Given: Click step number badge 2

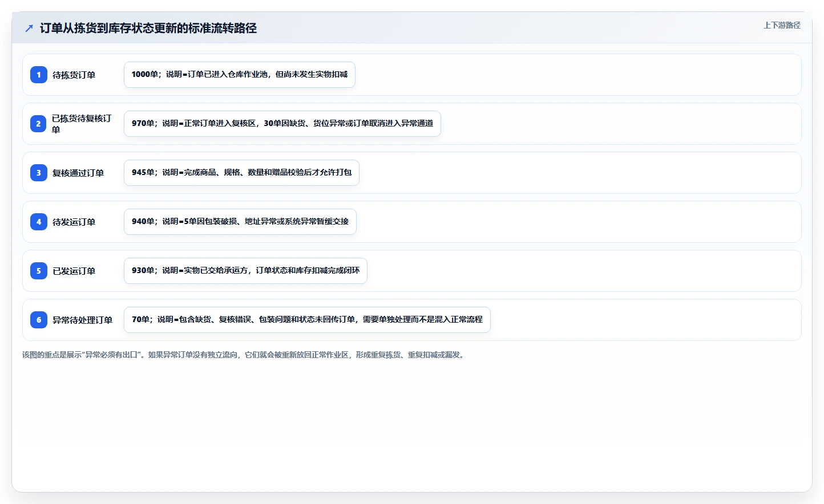Looking at the screenshot, I should (x=39, y=124).
